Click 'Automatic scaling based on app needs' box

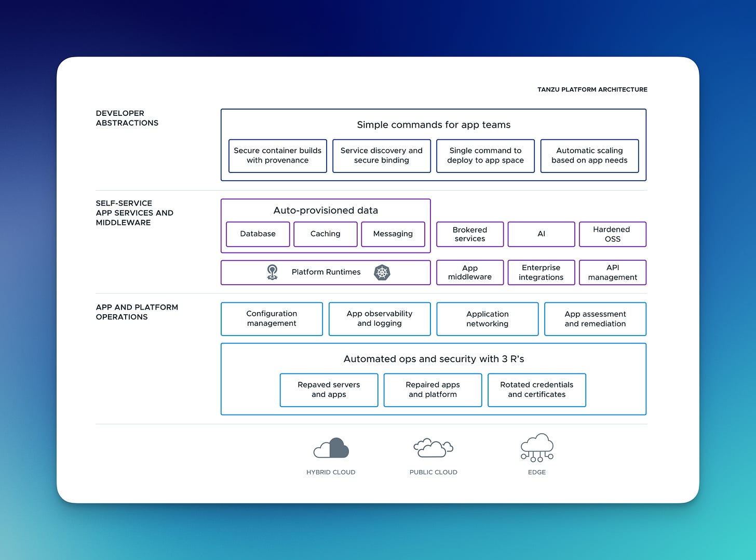coord(589,156)
